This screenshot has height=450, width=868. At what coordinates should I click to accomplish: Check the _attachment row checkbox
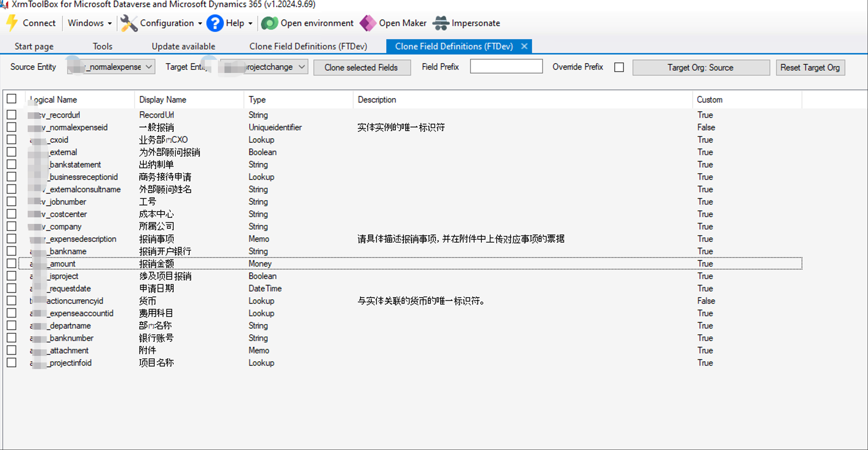click(x=12, y=350)
